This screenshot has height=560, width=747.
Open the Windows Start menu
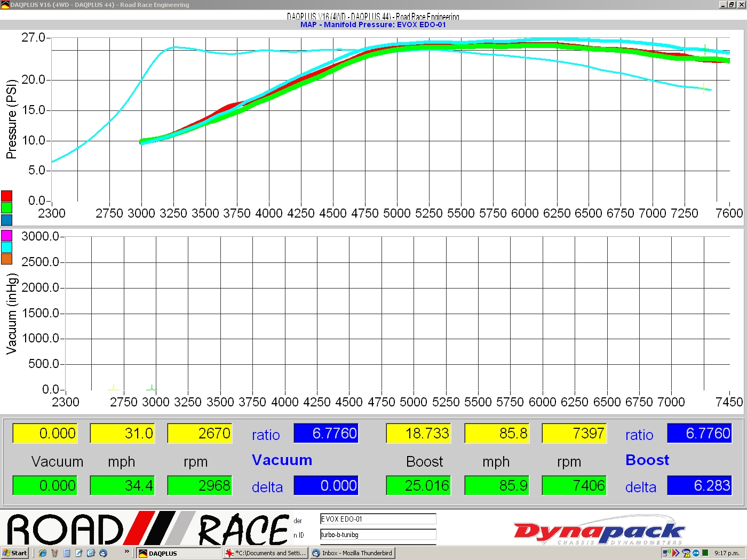[15, 553]
